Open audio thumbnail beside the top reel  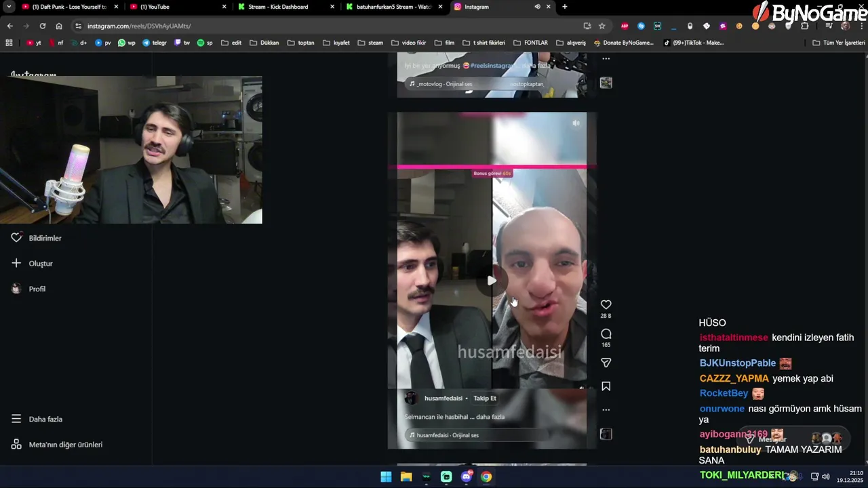tap(606, 83)
